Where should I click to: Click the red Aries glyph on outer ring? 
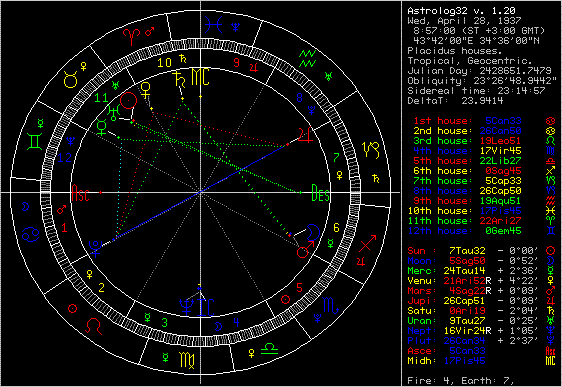pos(132,36)
